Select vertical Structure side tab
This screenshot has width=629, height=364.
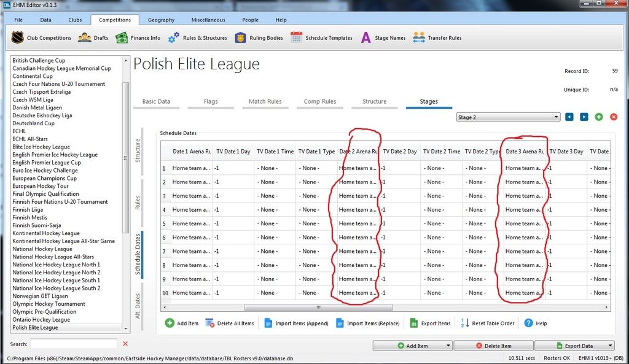pyautogui.click(x=138, y=150)
